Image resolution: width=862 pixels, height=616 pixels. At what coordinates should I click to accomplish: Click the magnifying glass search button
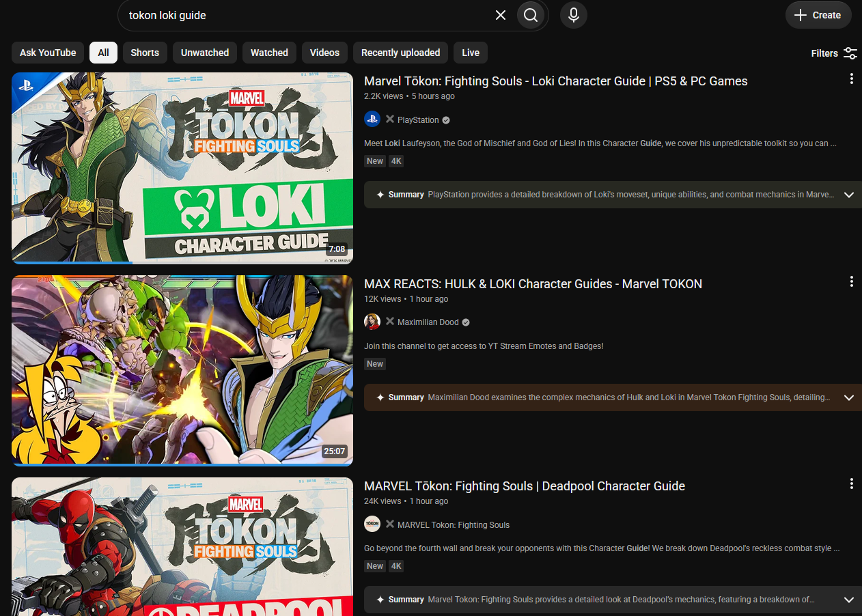(531, 15)
